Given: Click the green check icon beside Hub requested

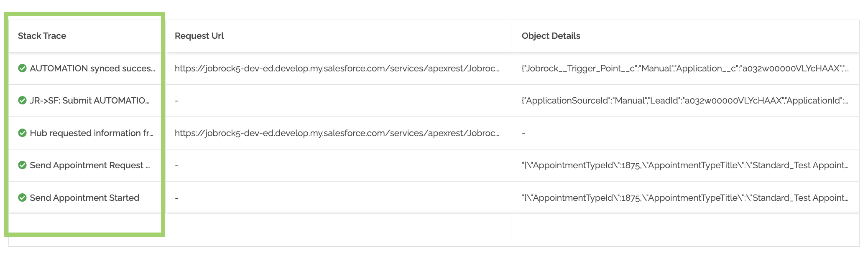Looking at the screenshot, I should (x=23, y=133).
